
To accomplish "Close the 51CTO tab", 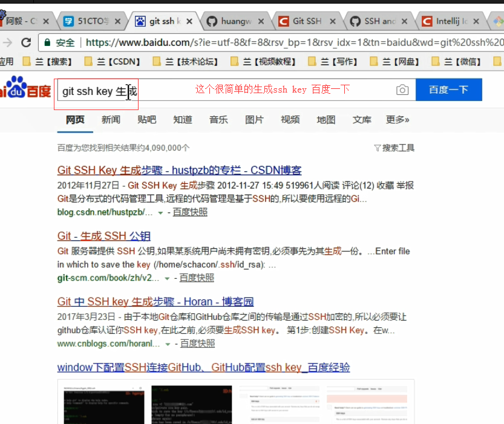I will pyautogui.click(x=117, y=21).
